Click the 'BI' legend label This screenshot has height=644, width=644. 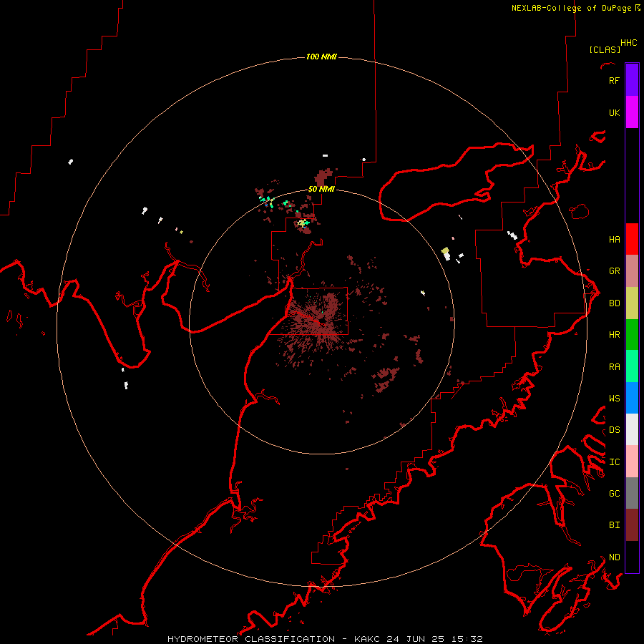[614, 525]
